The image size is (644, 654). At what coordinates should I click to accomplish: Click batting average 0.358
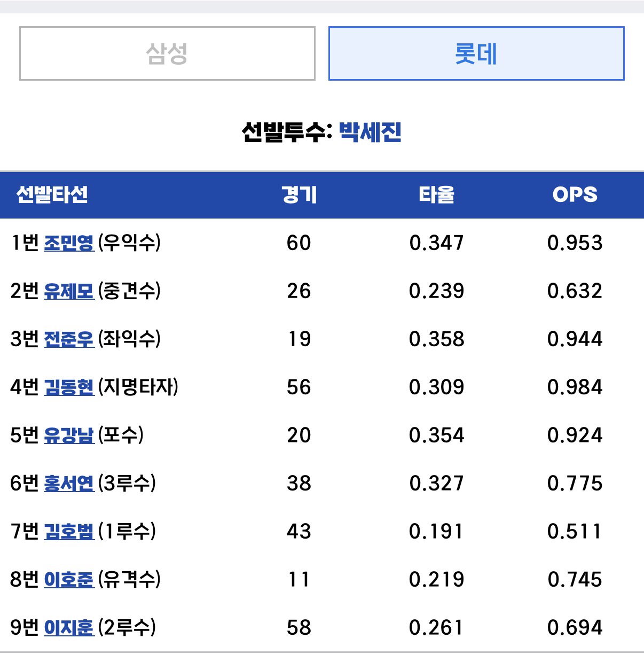tap(437, 339)
